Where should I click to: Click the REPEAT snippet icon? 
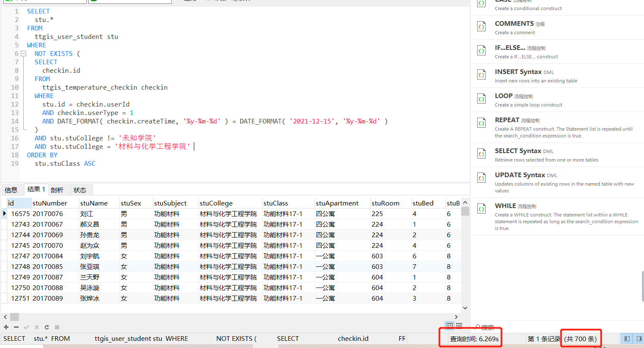(481, 123)
